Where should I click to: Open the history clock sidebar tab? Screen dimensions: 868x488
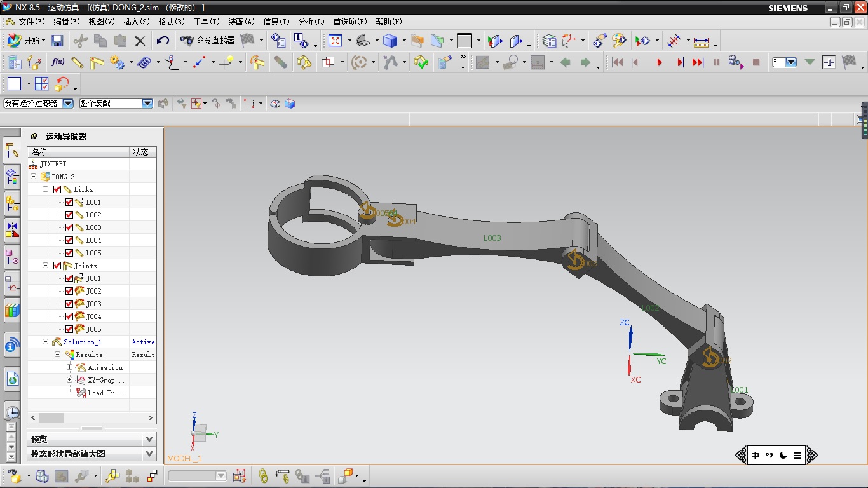[12, 412]
